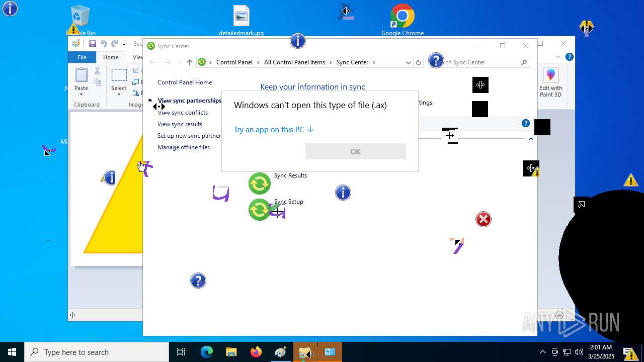The height and width of the screenshot is (362, 644).
Task: Select the detailedmark.jpg desktop file
Action: pos(242,21)
